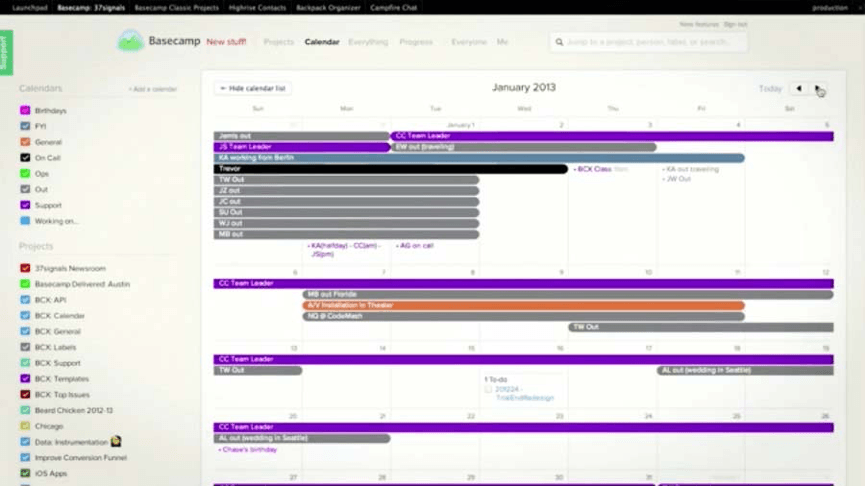The width and height of the screenshot is (865, 486).
Task: Click Add a calendar link
Action: pyautogui.click(x=153, y=89)
